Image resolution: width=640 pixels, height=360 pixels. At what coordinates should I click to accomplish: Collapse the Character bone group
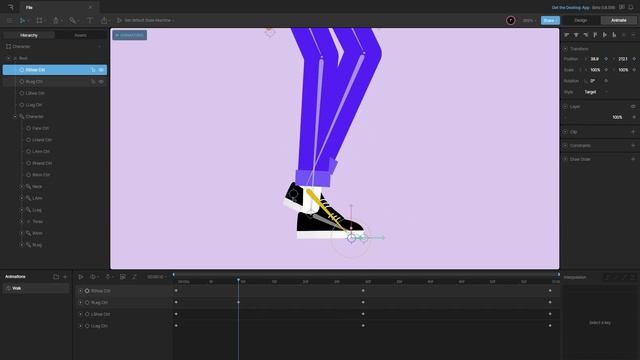(x=16, y=117)
